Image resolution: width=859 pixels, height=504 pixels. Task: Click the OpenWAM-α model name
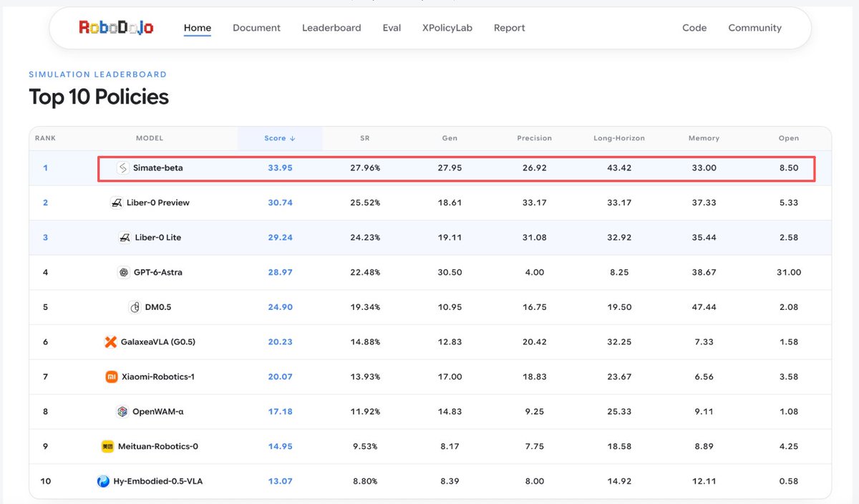point(158,412)
